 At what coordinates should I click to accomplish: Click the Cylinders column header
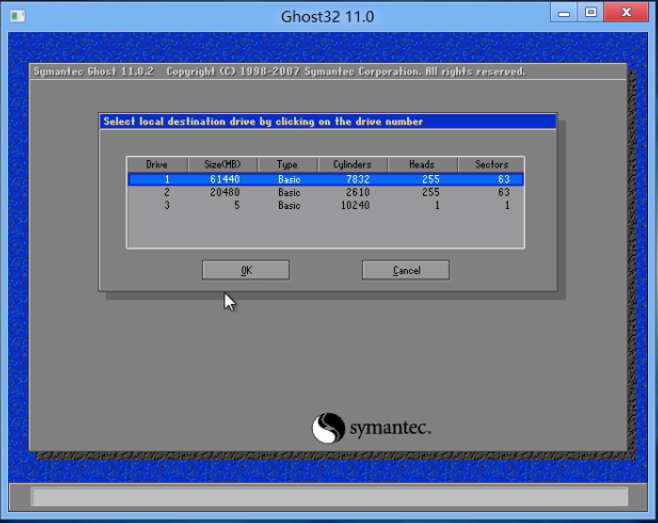pyautogui.click(x=352, y=165)
